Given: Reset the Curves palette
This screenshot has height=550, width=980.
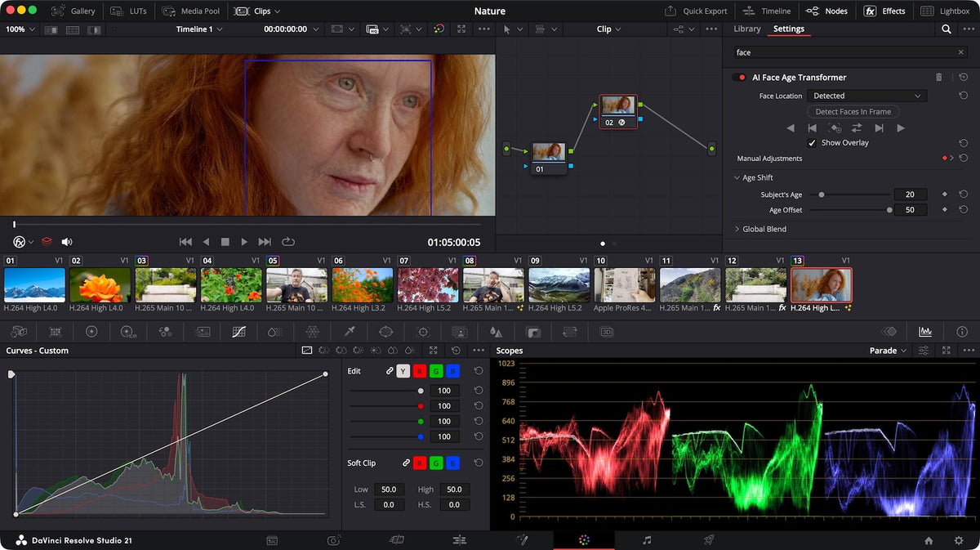Looking at the screenshot, I should 456,351.
